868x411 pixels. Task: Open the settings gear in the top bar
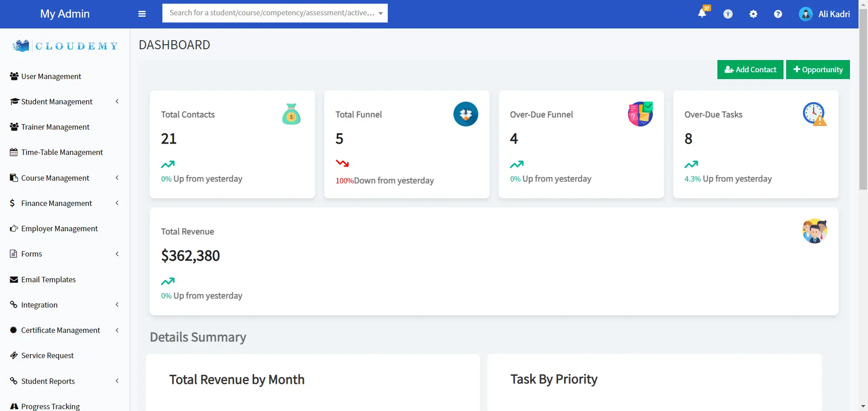753,14
